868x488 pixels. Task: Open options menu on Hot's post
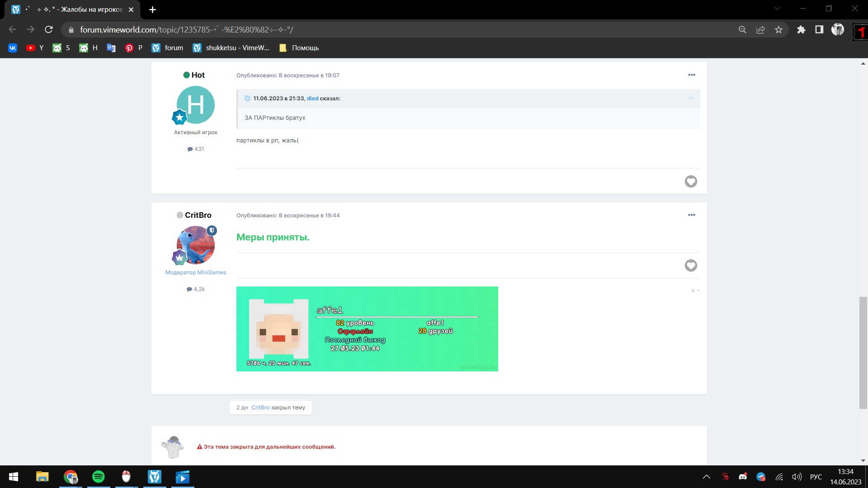691,75
